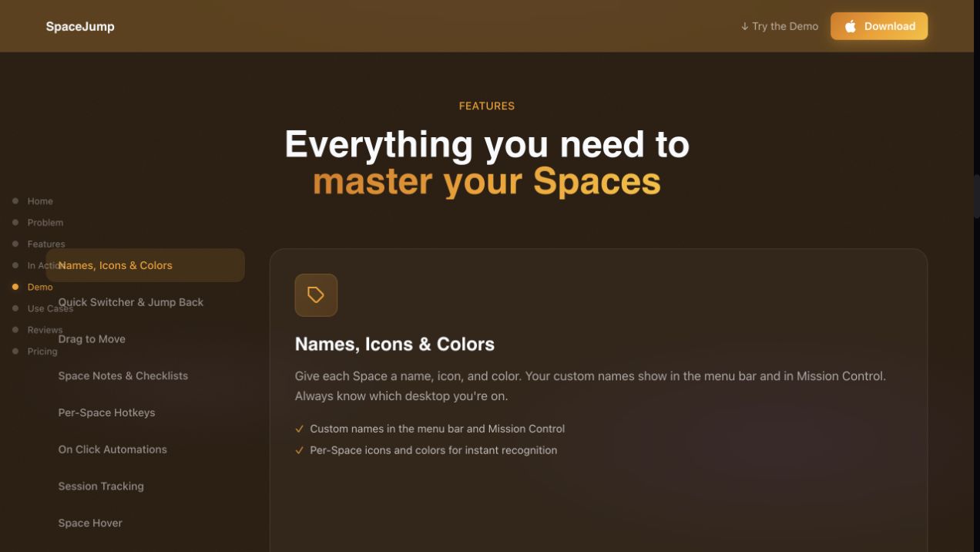The height and width of the screenshot is (552, 980).
Task: Jump to Problem section in page navigation
Action: [x=45, y=223]
